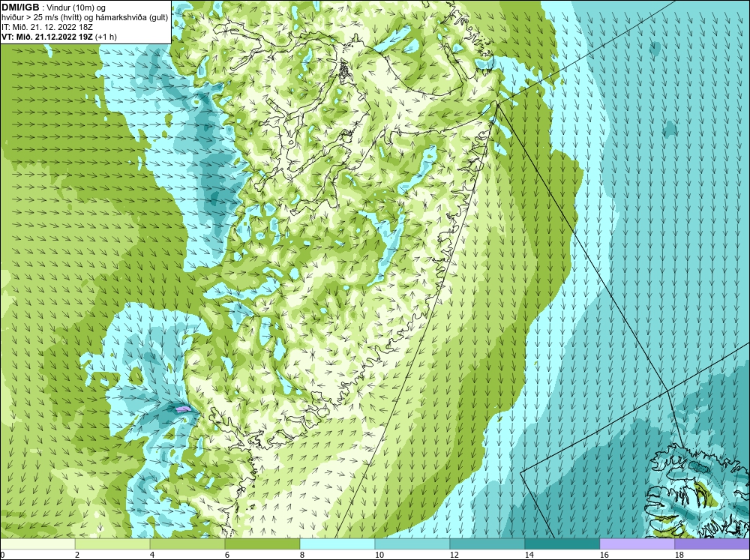This screenshot has width=750, height=560.
Task: Click the legend value label '4'
Action: tap(152, 555)
